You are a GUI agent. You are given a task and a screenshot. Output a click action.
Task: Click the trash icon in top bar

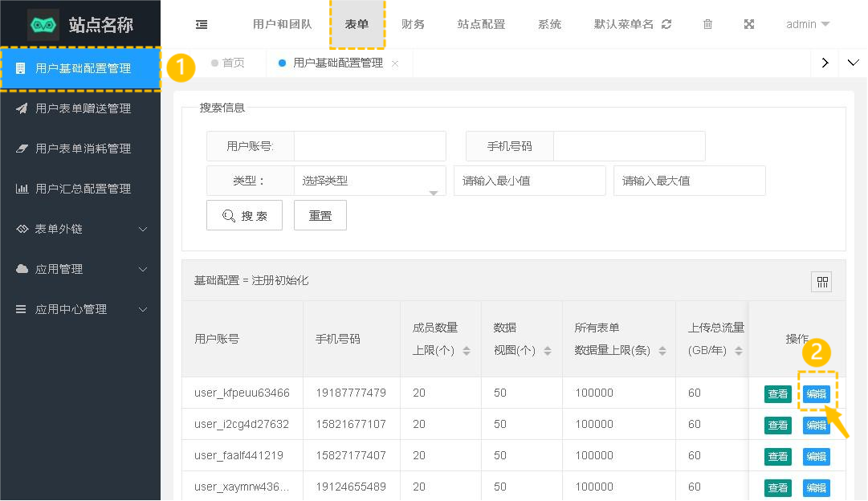[x=707, y=24]
